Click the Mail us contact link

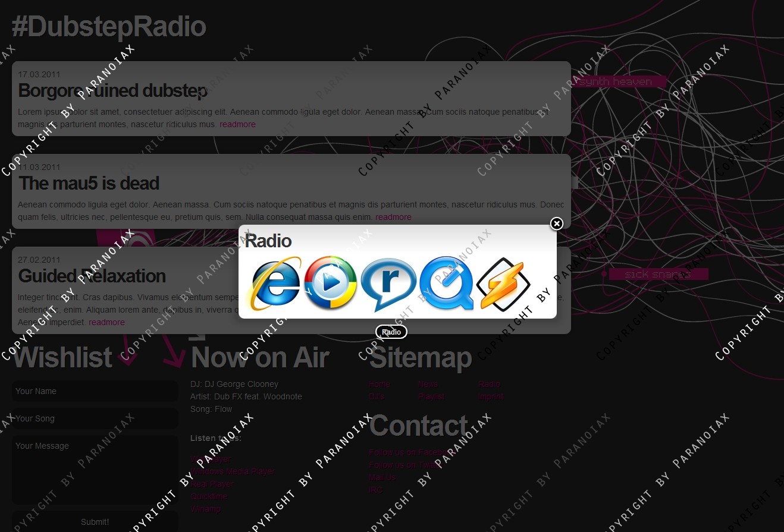click(382, 477)
